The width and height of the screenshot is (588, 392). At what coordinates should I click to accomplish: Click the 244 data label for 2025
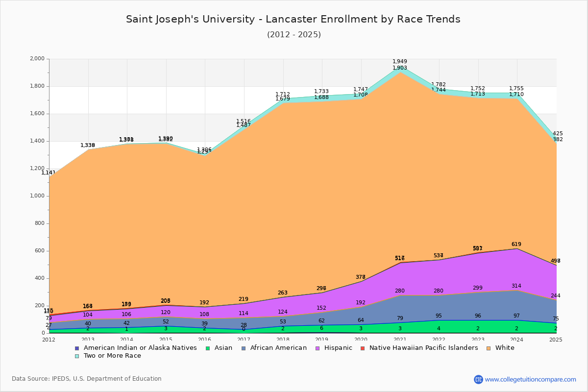tap(556, 295)
